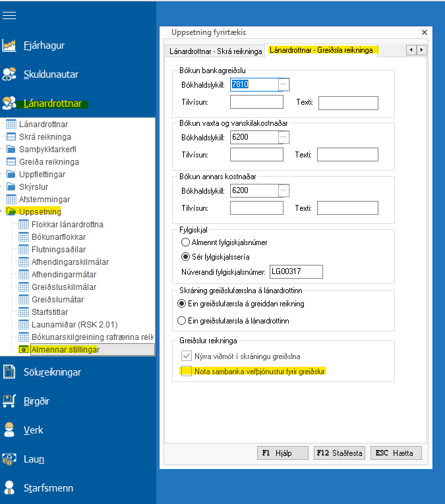Open lookup for Bókun bankagreiðslu Bókhaldslykill

pos(283,84)
